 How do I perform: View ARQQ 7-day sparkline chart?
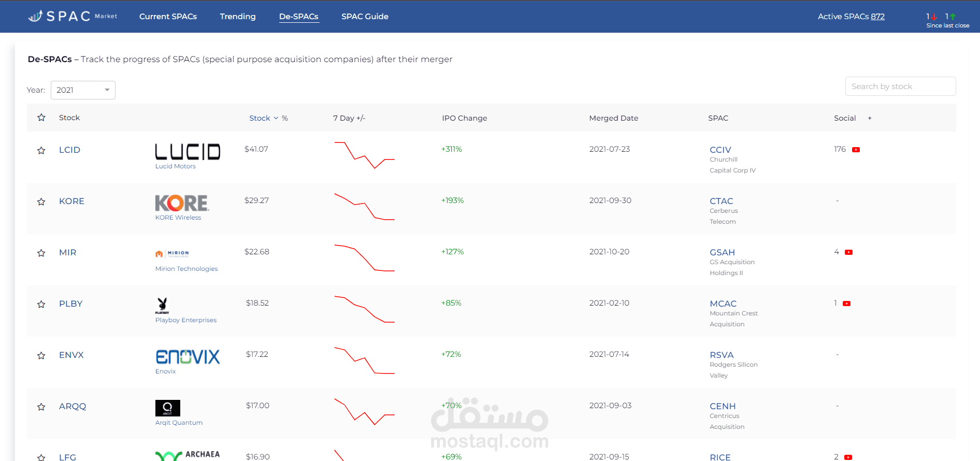(x=365, y=412)
